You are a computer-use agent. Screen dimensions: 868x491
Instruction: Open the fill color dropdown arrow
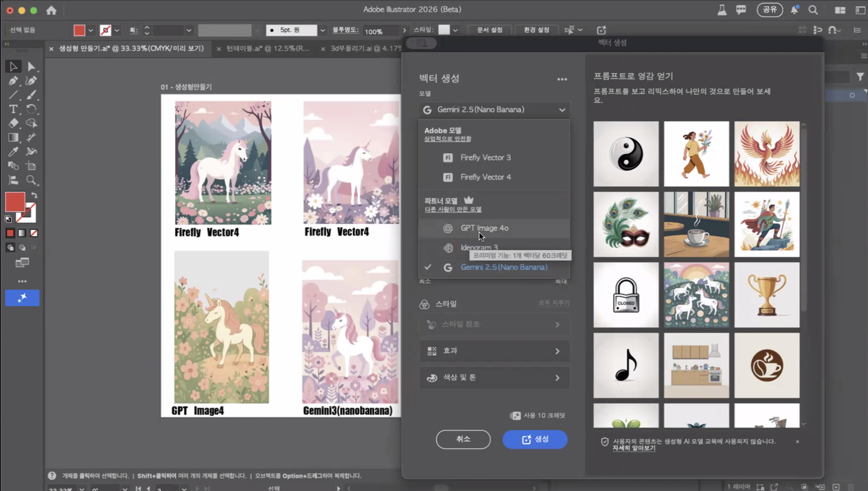point(90,30)
